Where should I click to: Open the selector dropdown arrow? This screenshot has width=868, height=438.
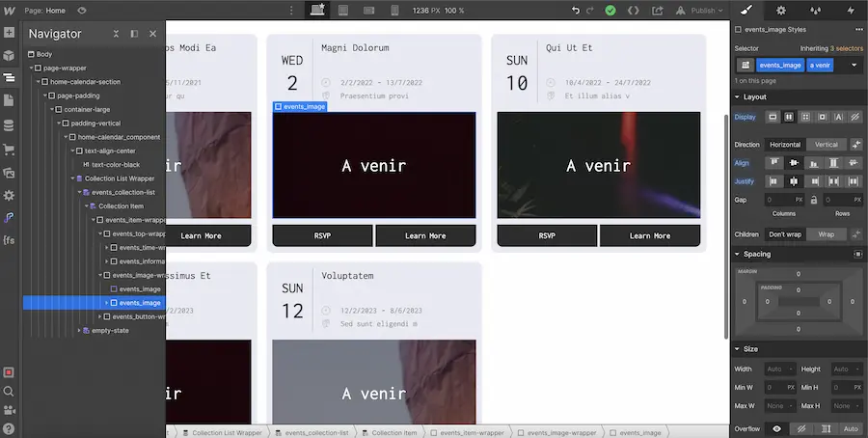pos(854,65)
